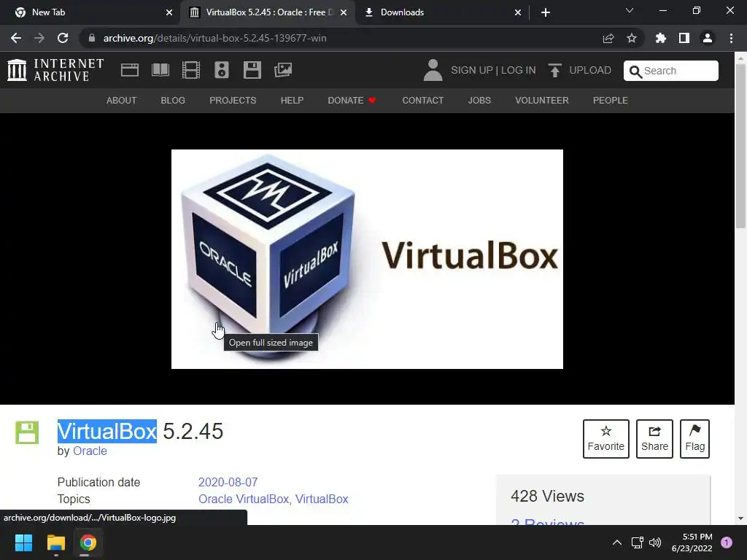Click the green software item icon
Viewport: 747px width, 560px height.
(27, 432)
